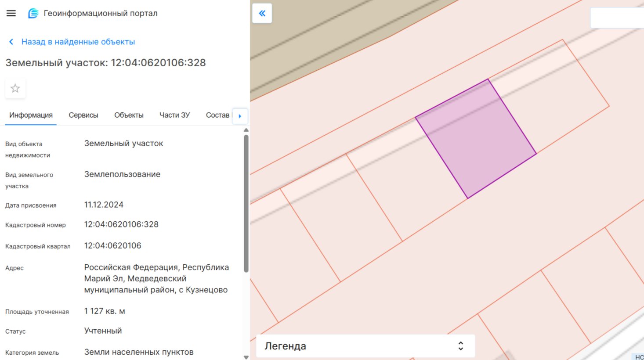Click the Площадь уточненная label
644x360 pixels.
tap(37, 312)
